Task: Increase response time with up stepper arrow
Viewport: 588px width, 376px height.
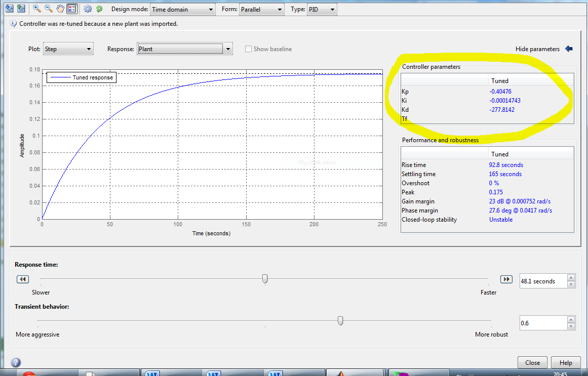Action: [x=571, y=278]
